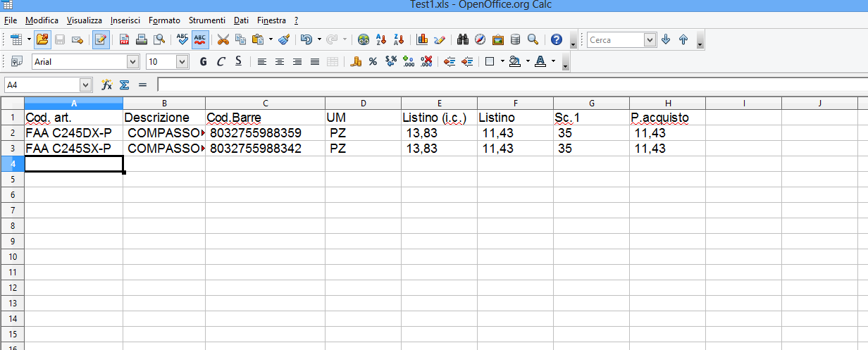
Task: Click the Sum sigma icon
Action: tap(125, 85)
